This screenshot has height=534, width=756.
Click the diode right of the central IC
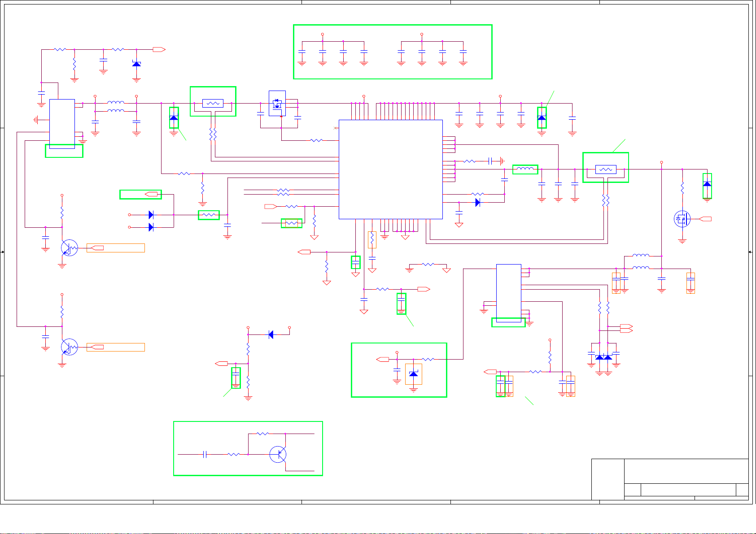pos(478,203)
